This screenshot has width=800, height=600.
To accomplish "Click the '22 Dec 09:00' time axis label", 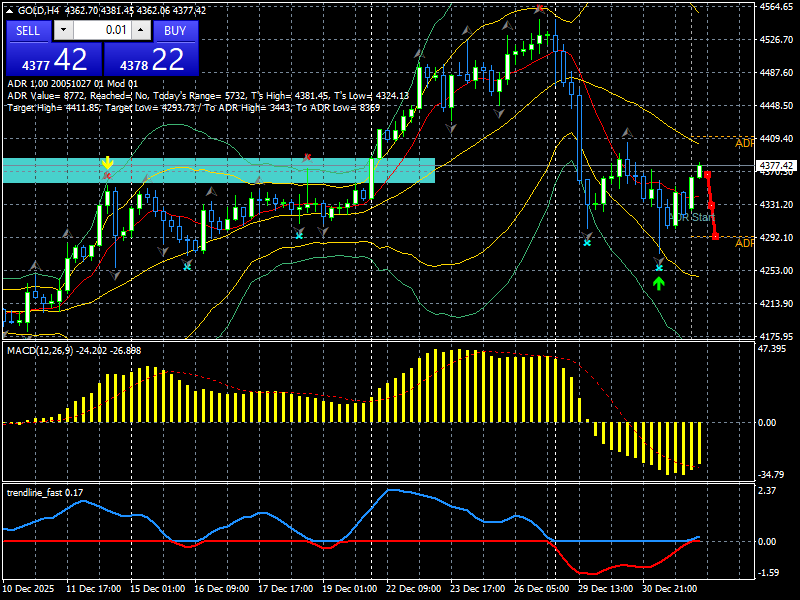I will (413, 588).
